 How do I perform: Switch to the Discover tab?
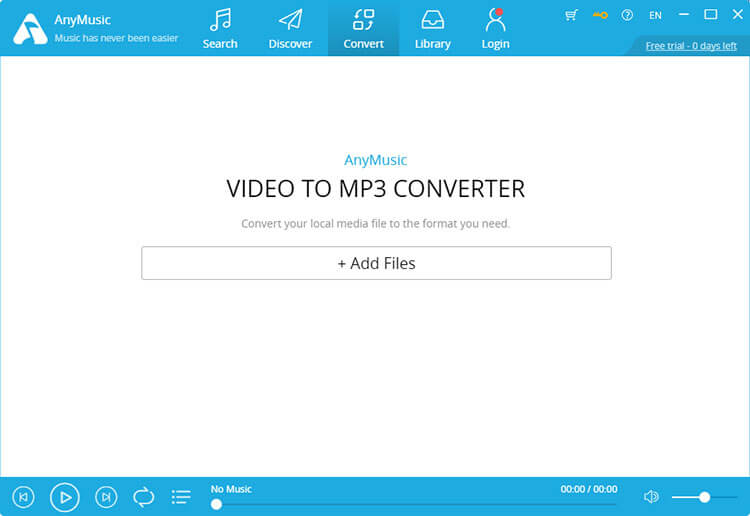[290, 29]
